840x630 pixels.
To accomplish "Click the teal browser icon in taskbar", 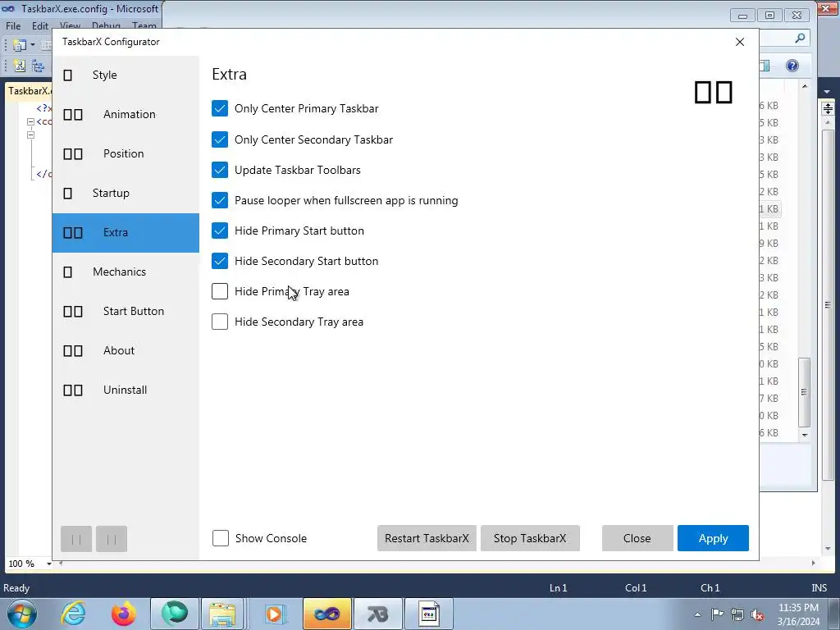I will click(174, 614).
